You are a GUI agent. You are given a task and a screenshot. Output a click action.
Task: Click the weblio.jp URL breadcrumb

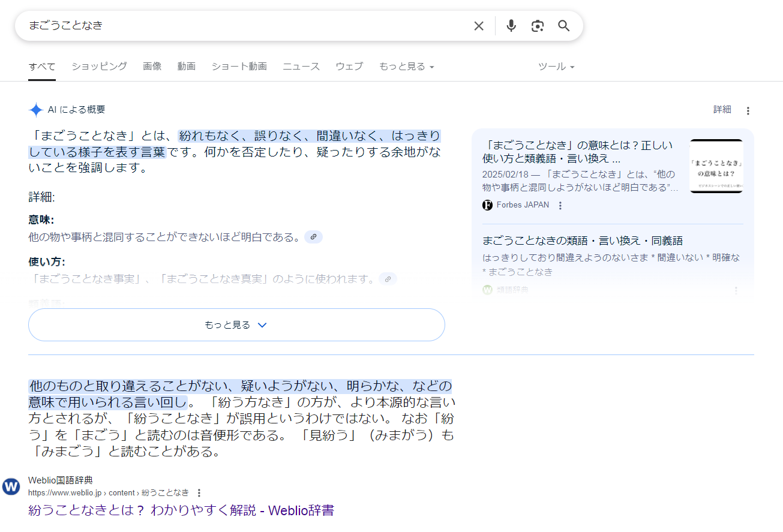pos(109,493)
